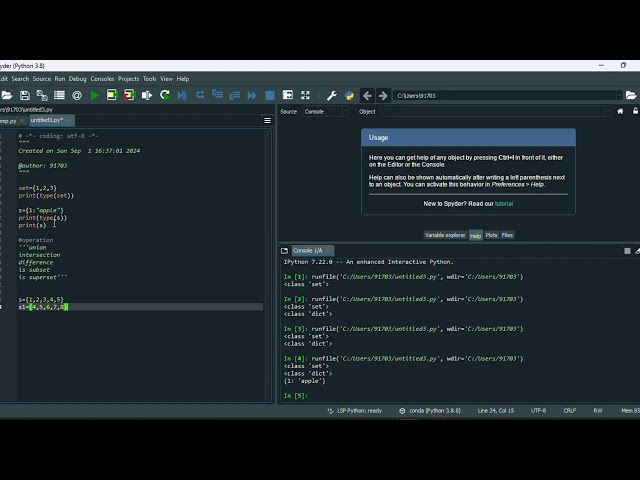The width and height of the screenshot is (640, 480).
Task: Open the file switcher list icon
Action: coord(60,96)
